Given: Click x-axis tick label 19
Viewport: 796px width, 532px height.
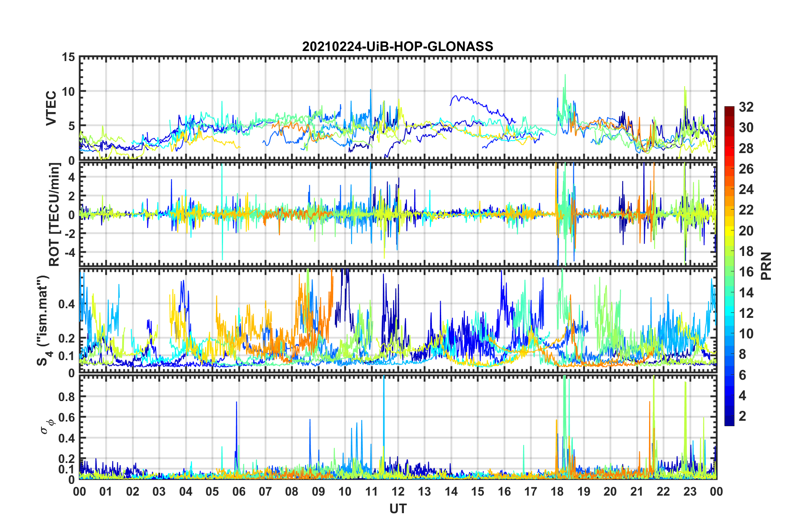Looking at the screenshot, I should (584, 491).
